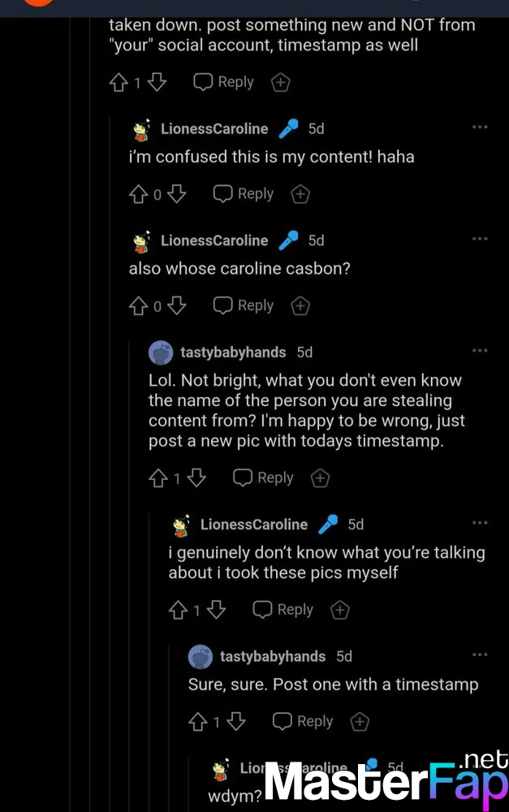Image resolution: width=509 pixels, height=812 pixels.
Task: Give award to the 'taken down' top comment
Action: tap(280, 82)
